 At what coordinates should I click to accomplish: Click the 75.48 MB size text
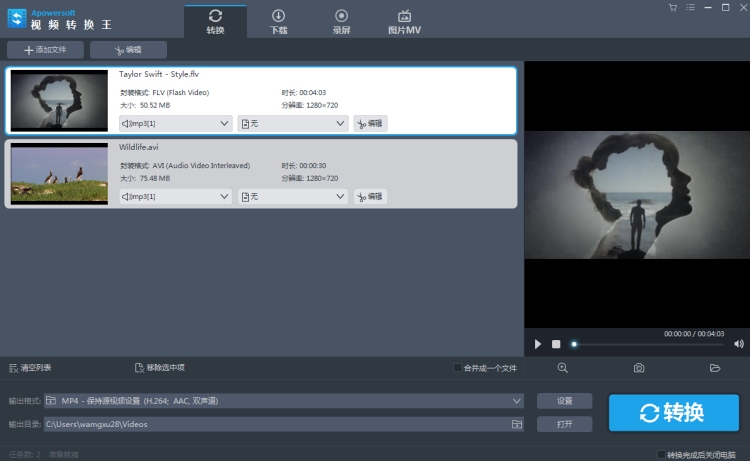tap(155, 178)
